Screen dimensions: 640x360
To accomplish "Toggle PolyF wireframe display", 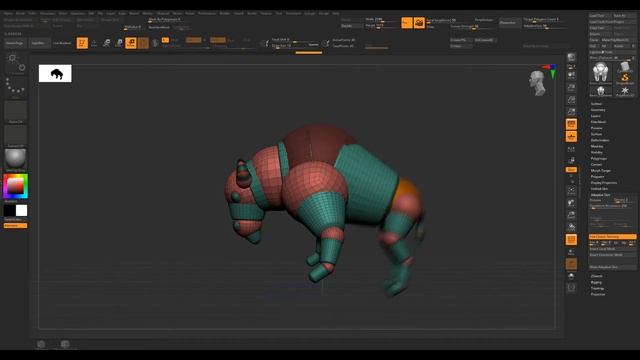I will coord(571,240).
